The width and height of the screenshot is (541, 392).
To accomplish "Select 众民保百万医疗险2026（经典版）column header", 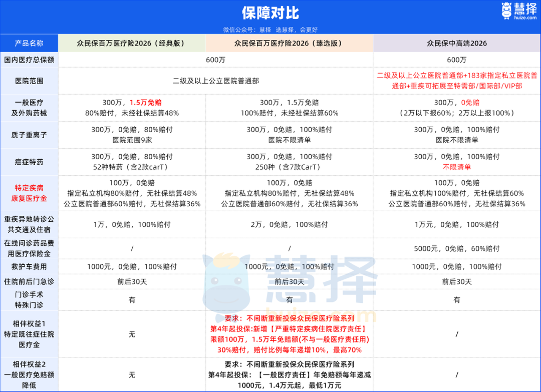I will [132, 43].
